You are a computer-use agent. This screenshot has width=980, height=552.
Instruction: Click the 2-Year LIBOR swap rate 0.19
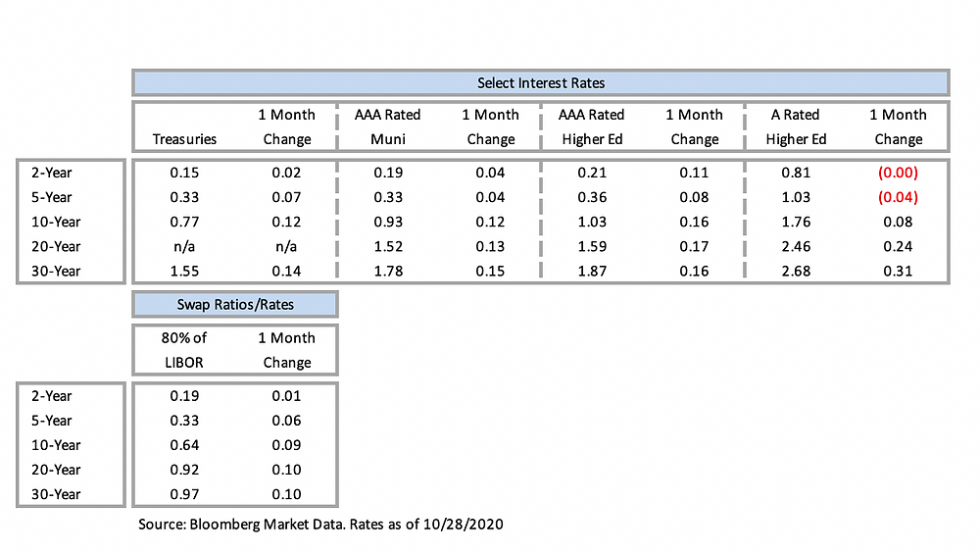[x=184, y=396]
